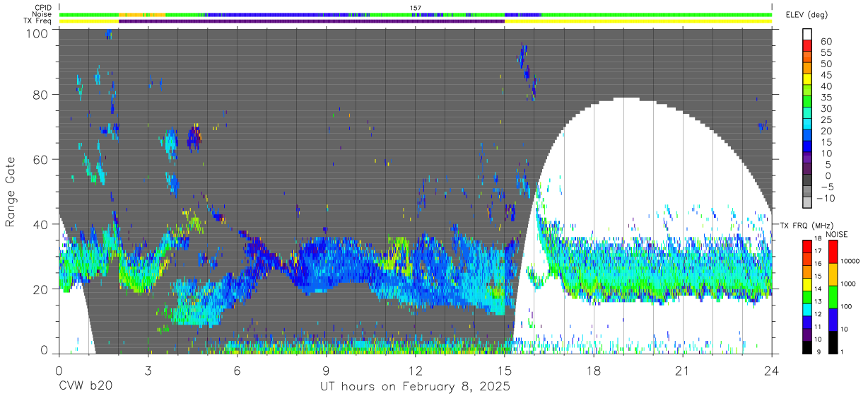This screenshot has height=401, width=868.
Task: Select the CPID value '157' above the plot
Action: coord(416,8)
